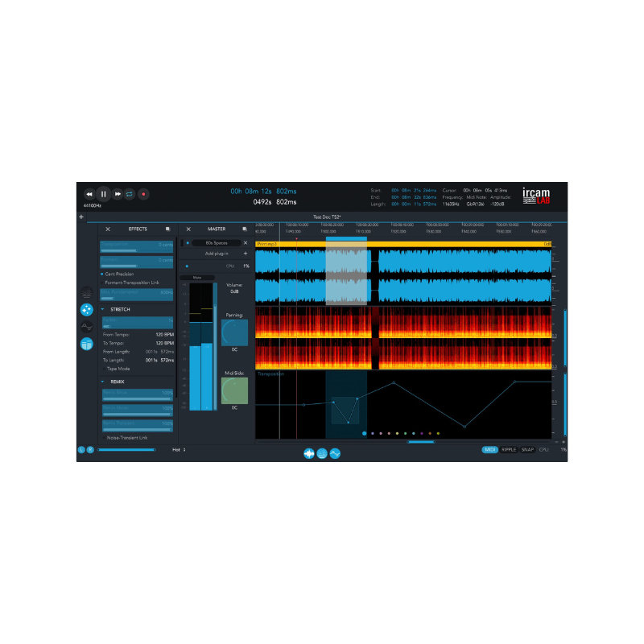Open the Master mixer sidebar icon
The image size is (644, 644).
pyautogui.click(x=87, y=345)
